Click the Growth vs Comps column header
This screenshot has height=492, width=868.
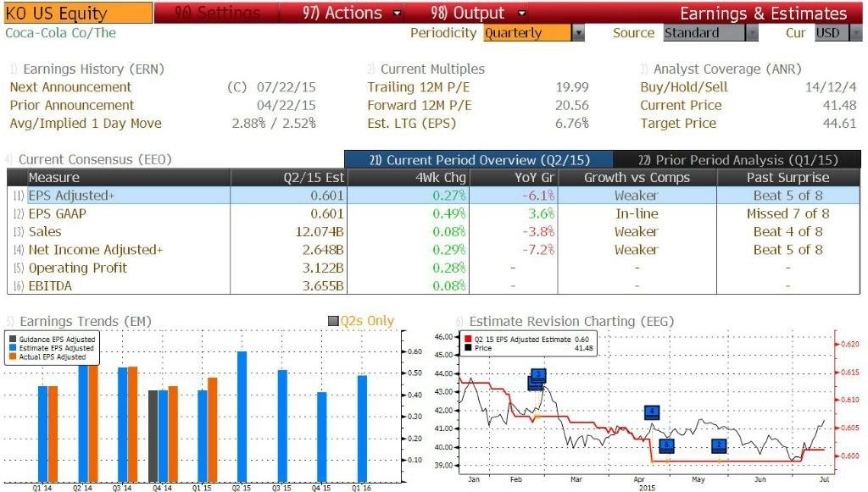[x=637, y=178]
